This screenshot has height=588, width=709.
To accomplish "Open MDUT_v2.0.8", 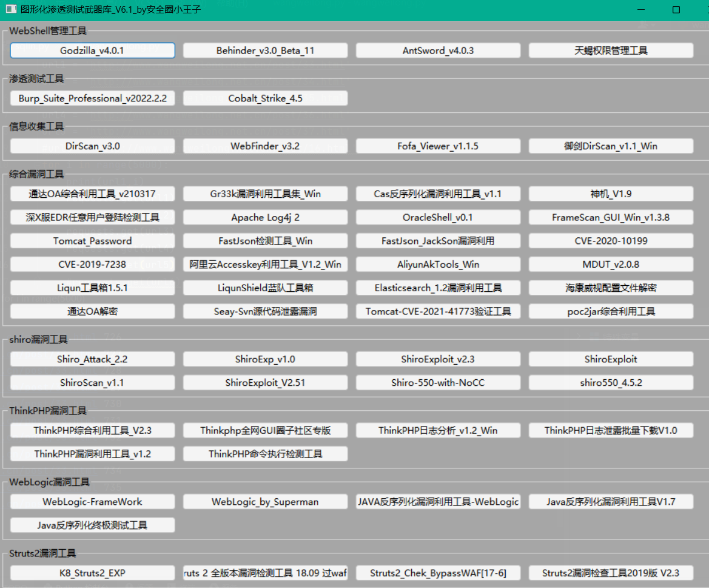I will 611,264.
